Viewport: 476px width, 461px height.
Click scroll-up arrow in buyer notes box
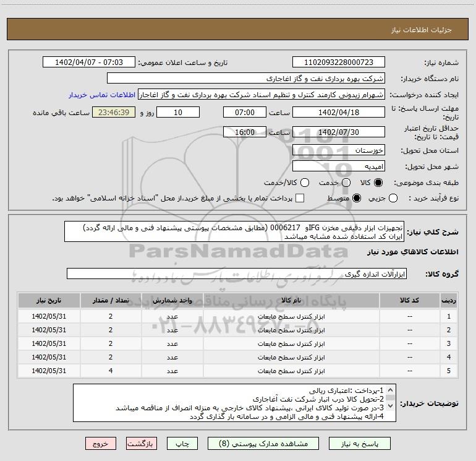click(391, 390)
